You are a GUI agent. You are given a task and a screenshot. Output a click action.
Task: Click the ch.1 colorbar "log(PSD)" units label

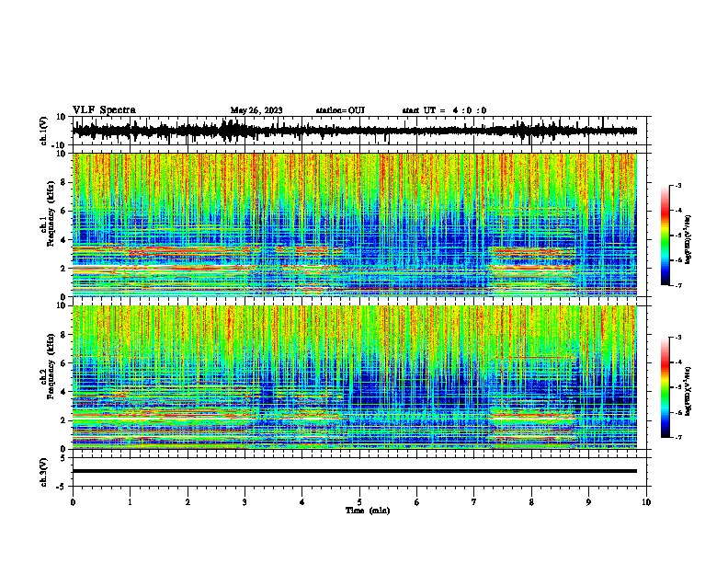(x=688, y=239)
